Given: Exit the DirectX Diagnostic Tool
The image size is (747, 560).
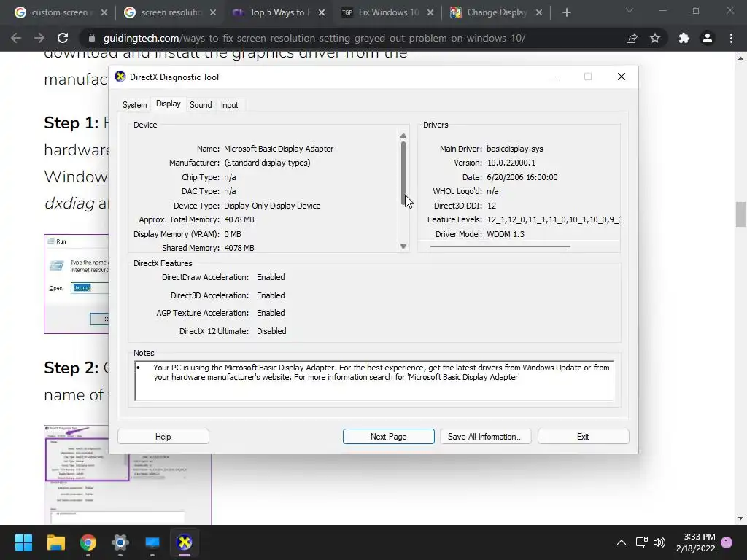Looking at the screenshot, I should [x=583, y=437].
